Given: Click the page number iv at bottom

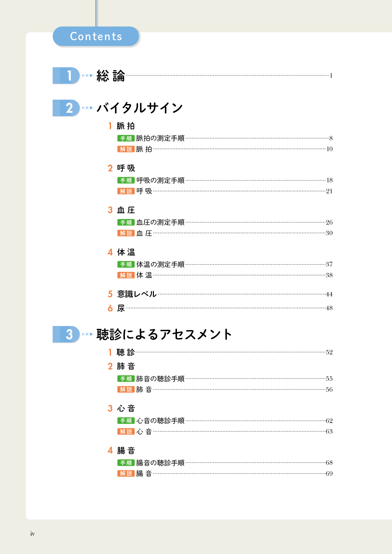Looking at the screenshot, I should 33,534.
